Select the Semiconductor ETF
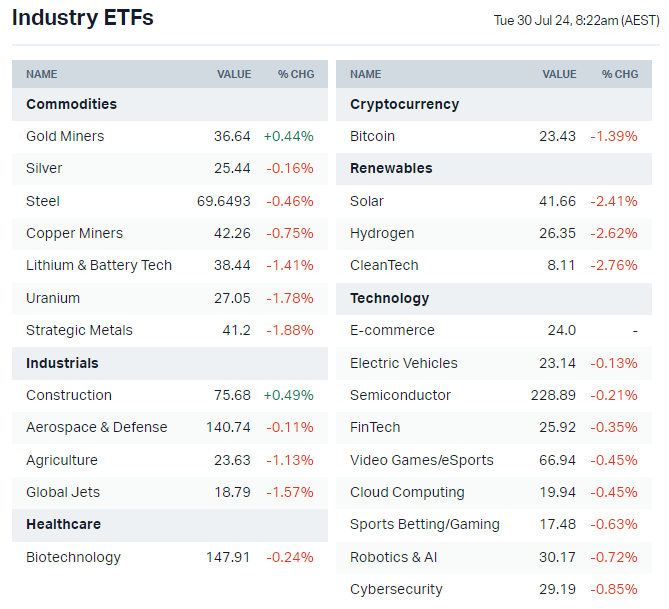Screen dimensions: 669x609 click(400, 395)
